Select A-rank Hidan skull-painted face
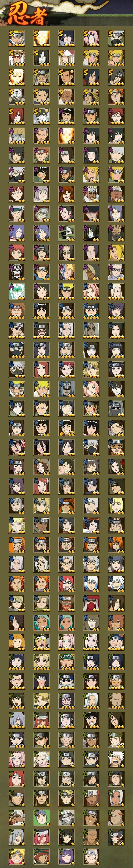 tap(16, 273)
